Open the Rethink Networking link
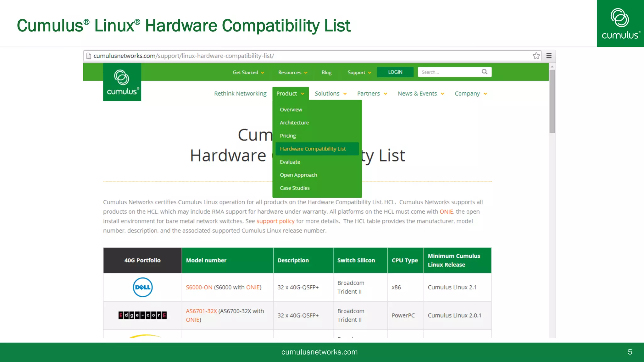 click(240, 94)
